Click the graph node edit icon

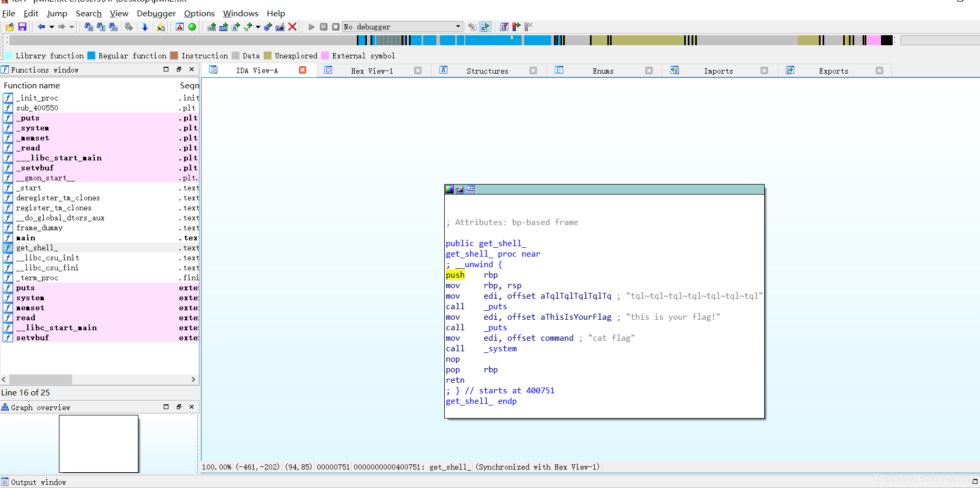click(460, 189)
